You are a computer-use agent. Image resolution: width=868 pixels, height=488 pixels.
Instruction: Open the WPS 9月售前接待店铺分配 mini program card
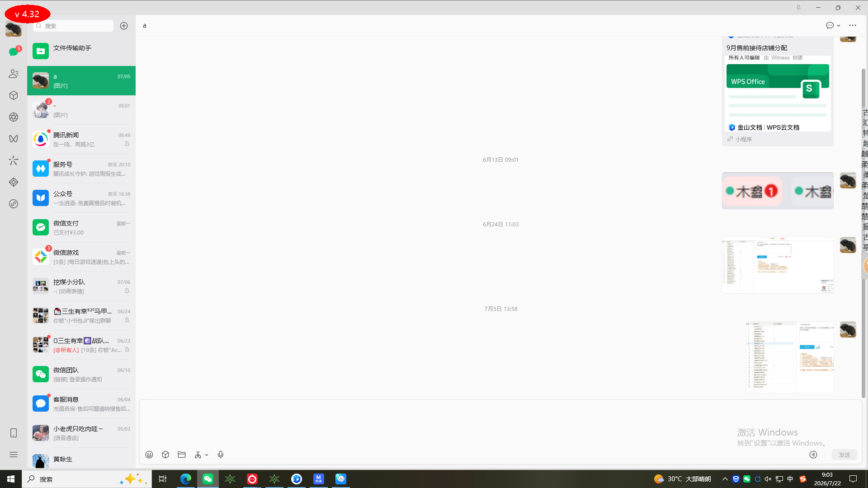coord(778,90)
